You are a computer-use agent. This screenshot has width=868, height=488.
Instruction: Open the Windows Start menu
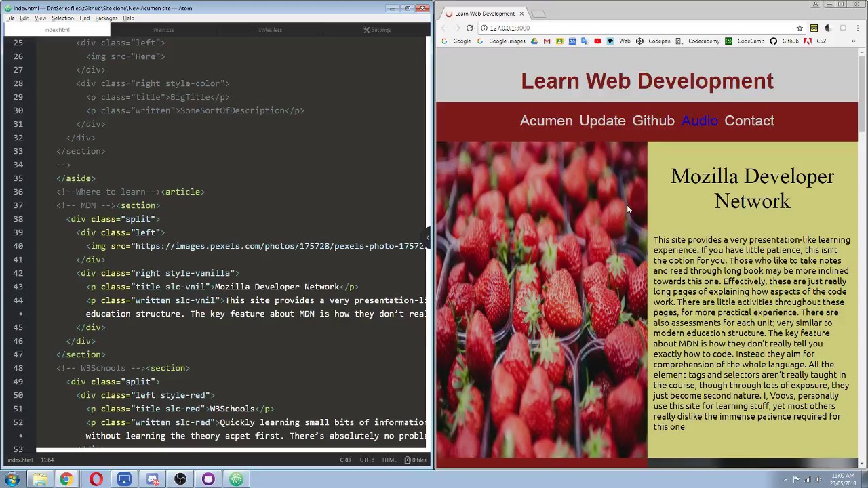coord(12,479)
